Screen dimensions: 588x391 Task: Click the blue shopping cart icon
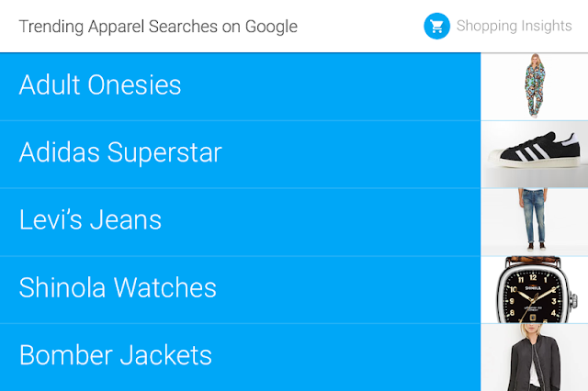coord(436,26)
